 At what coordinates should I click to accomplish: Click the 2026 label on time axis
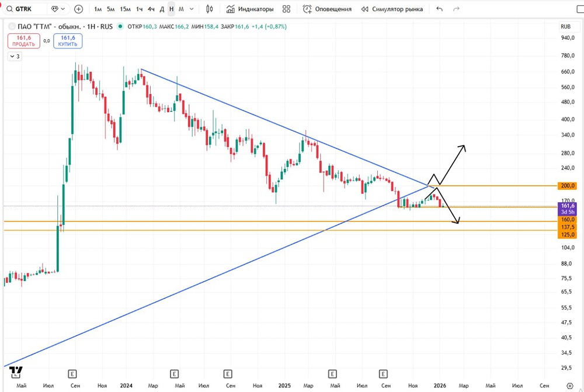point(440,386)
